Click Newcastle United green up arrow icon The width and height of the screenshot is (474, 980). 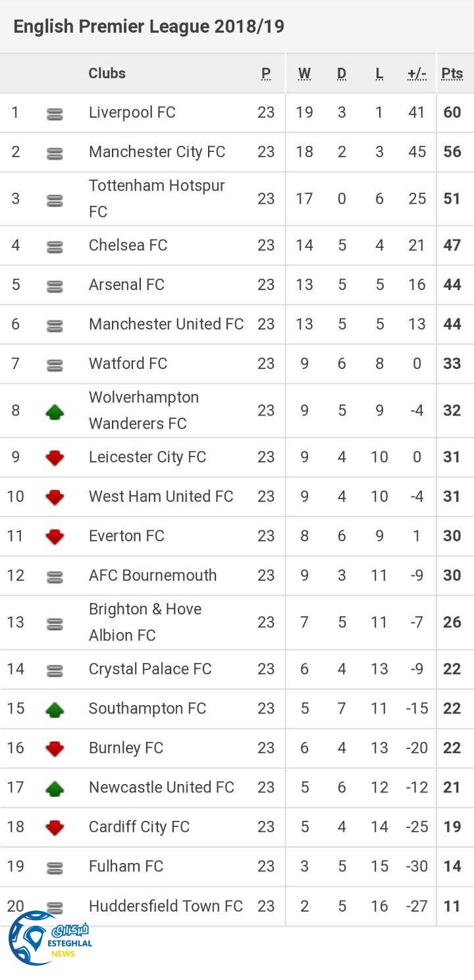(x=55, y=788)
